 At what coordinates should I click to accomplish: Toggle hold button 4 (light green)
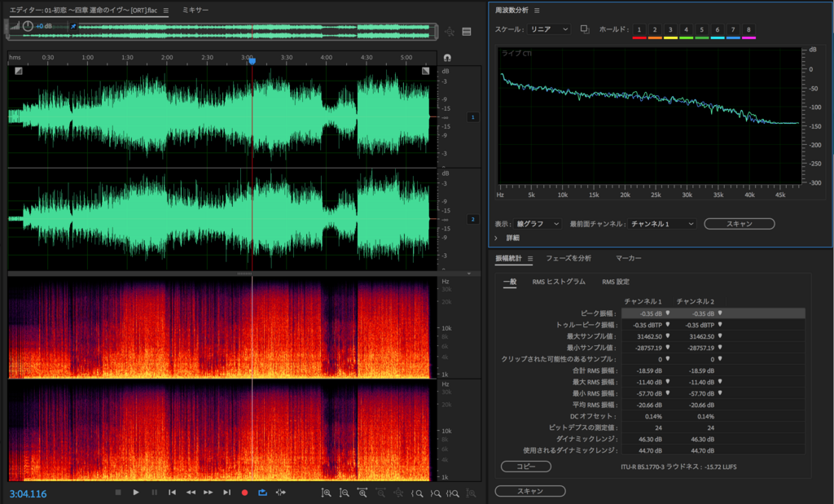pos(686,30)
